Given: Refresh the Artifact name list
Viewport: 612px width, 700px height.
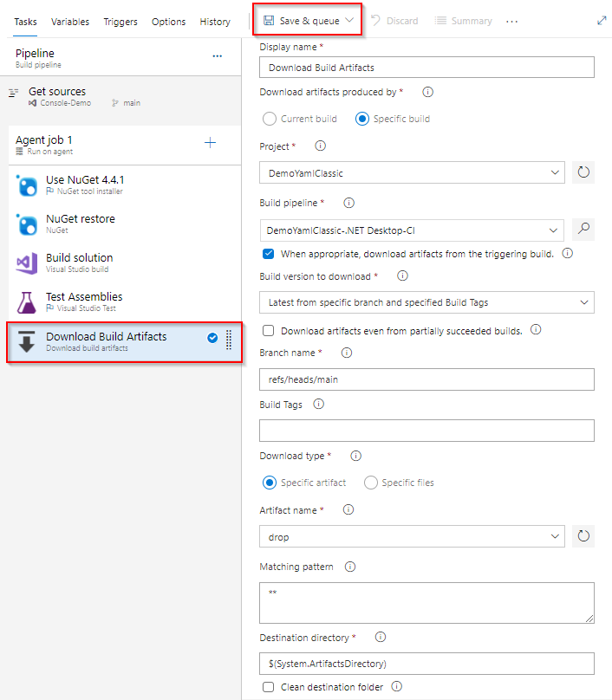Looking at the screenshot, I should point(583,535).
